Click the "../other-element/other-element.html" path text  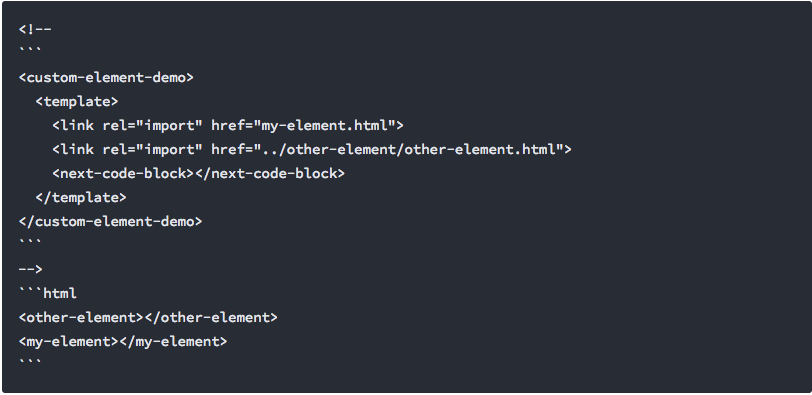(x=408, y=149)
